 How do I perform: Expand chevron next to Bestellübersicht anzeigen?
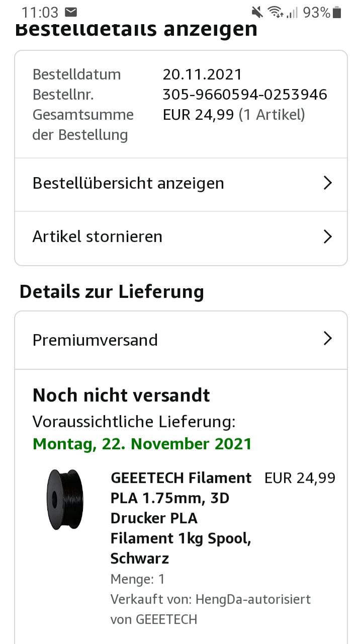(x=327, y=183)
